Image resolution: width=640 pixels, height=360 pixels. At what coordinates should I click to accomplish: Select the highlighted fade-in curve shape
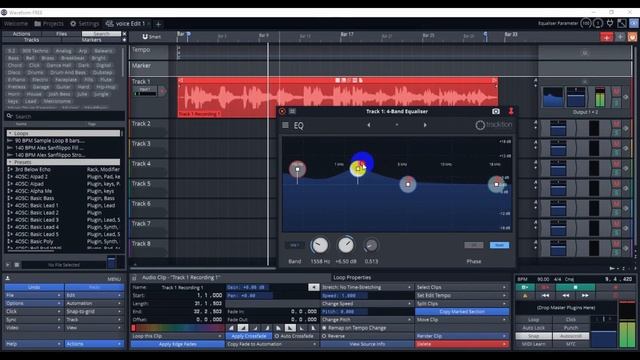[x=243, y=328]
